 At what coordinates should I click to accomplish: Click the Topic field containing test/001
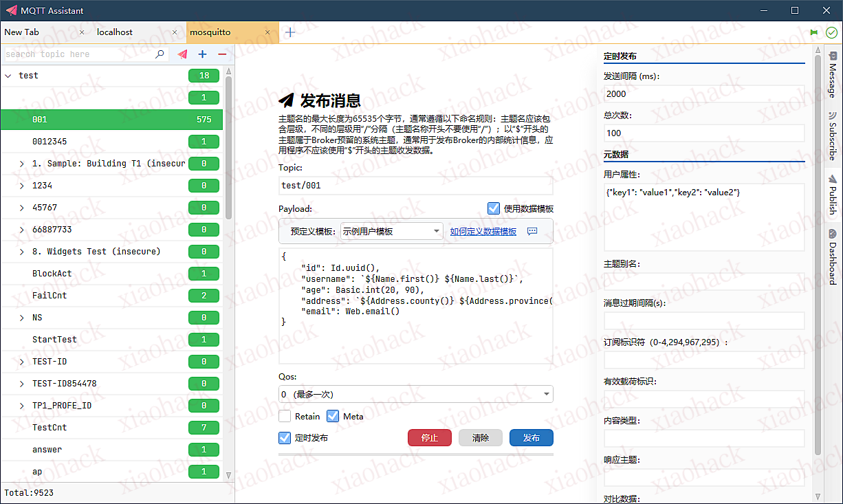click(x=416, y=186)
